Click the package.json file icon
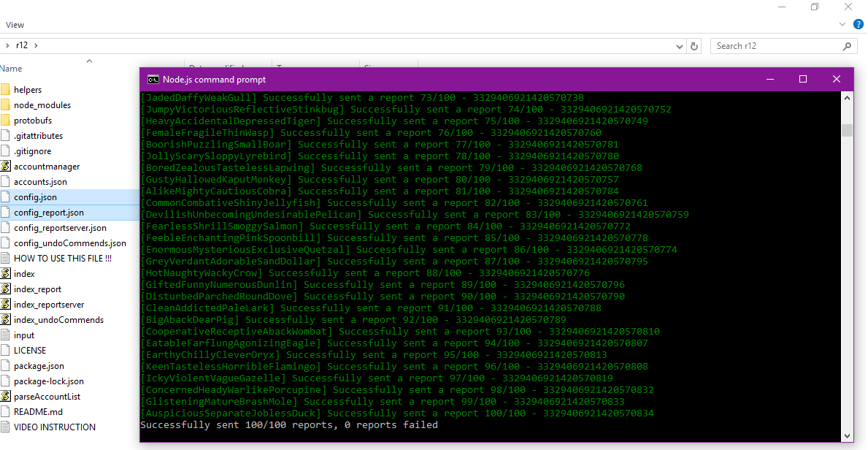The height and width of the screenshot is (450, 868). (6, 366)
